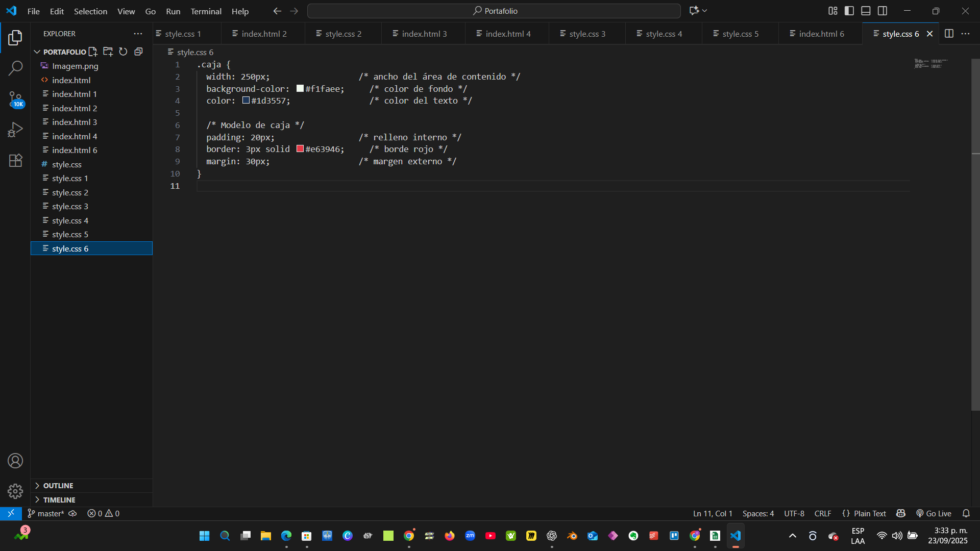Open the Search view in activity bar

click(15, 68)
